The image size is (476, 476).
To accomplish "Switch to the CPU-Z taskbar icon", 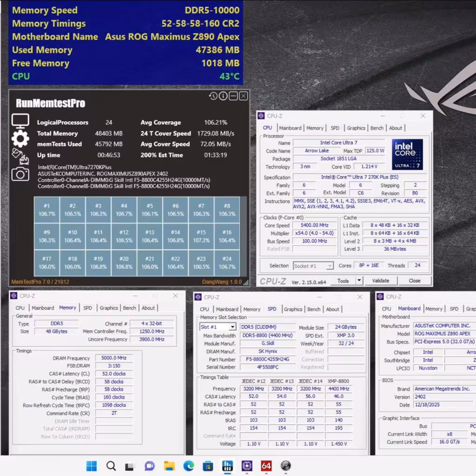I will 247,466.
